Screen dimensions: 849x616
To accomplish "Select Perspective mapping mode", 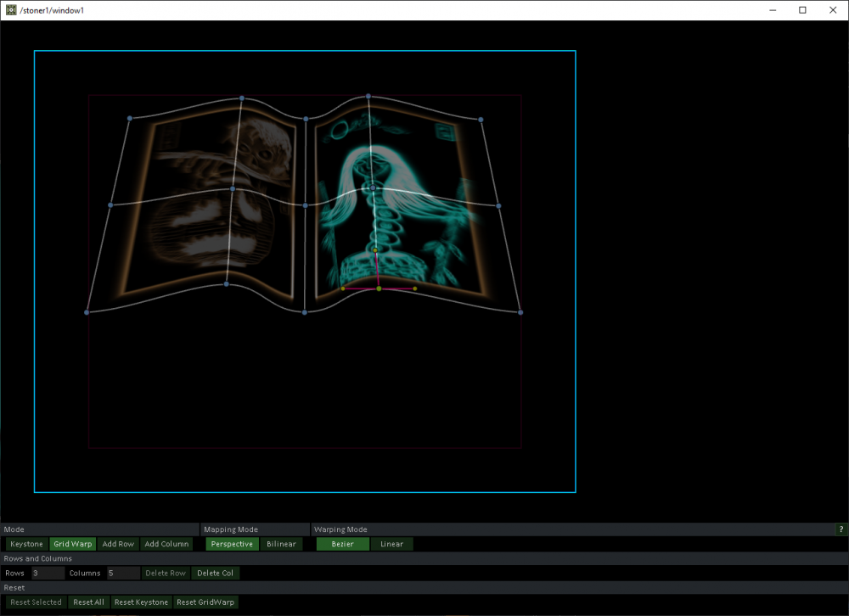I will tap(232, 544).
